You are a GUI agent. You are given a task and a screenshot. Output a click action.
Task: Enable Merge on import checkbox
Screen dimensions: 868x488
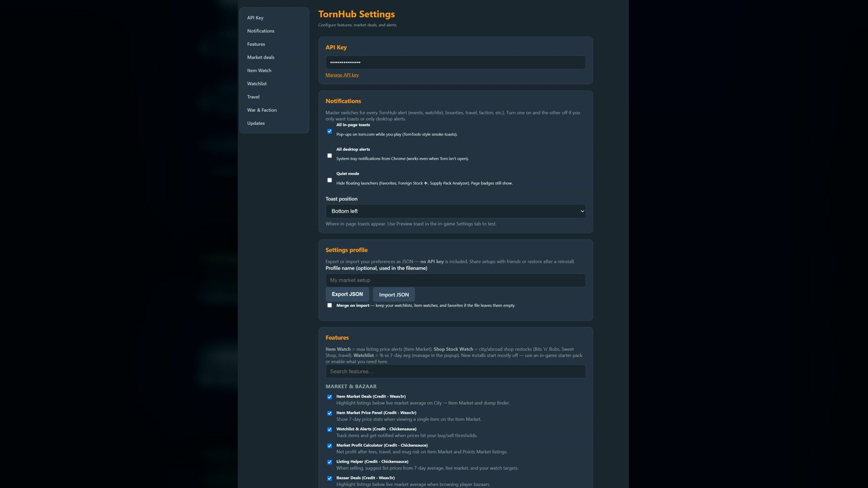[x=329, y=305]
